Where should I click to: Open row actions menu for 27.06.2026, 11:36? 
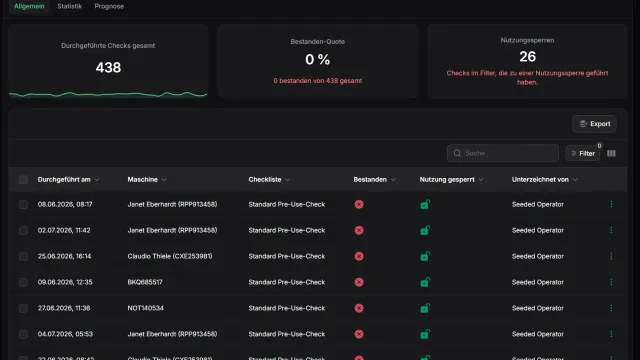(611, 308)
